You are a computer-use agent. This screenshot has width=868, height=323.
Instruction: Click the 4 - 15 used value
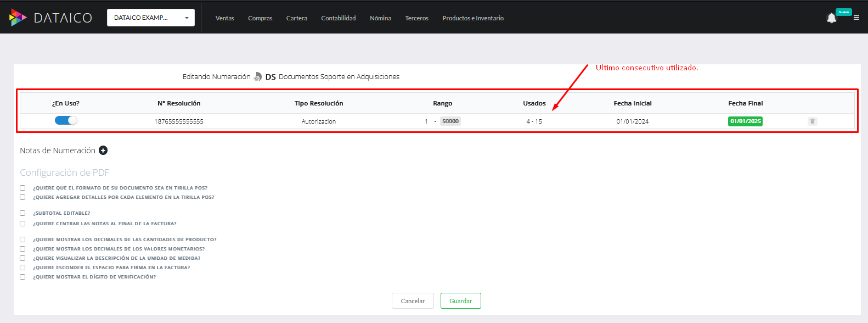coord(534,121)
